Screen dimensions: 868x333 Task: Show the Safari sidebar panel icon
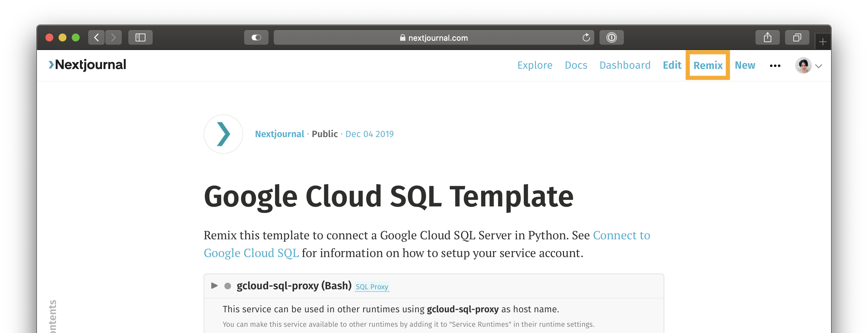(140, 37)
